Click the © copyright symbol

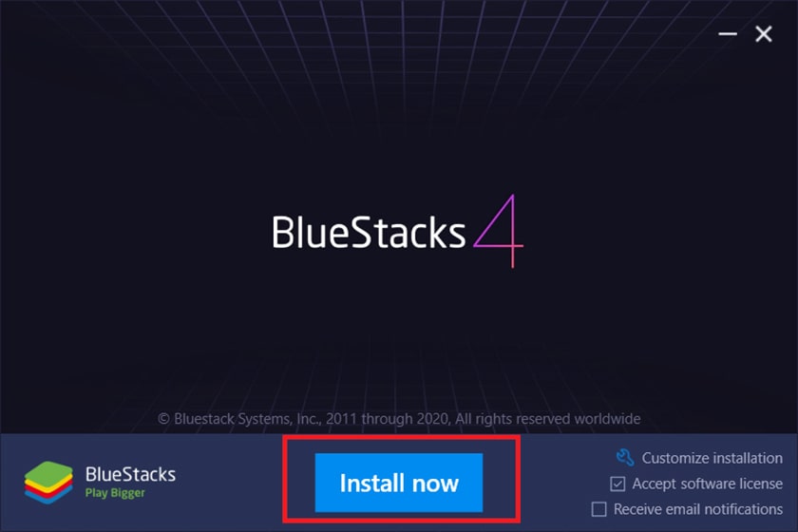point(163,419)
